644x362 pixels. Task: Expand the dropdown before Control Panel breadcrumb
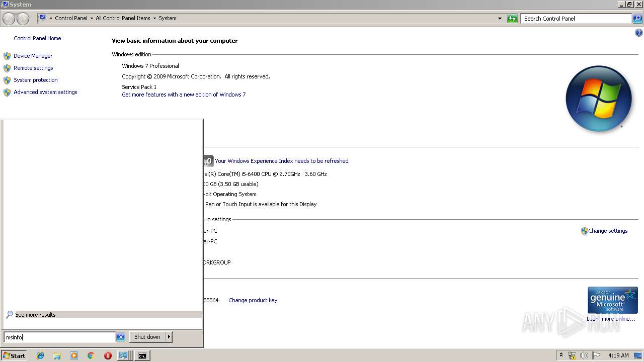click(x=51, y=18)
